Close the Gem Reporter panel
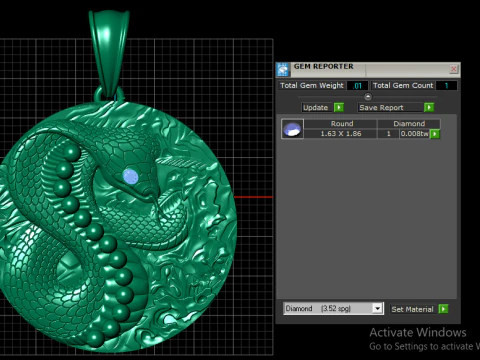 click(453, 69)
